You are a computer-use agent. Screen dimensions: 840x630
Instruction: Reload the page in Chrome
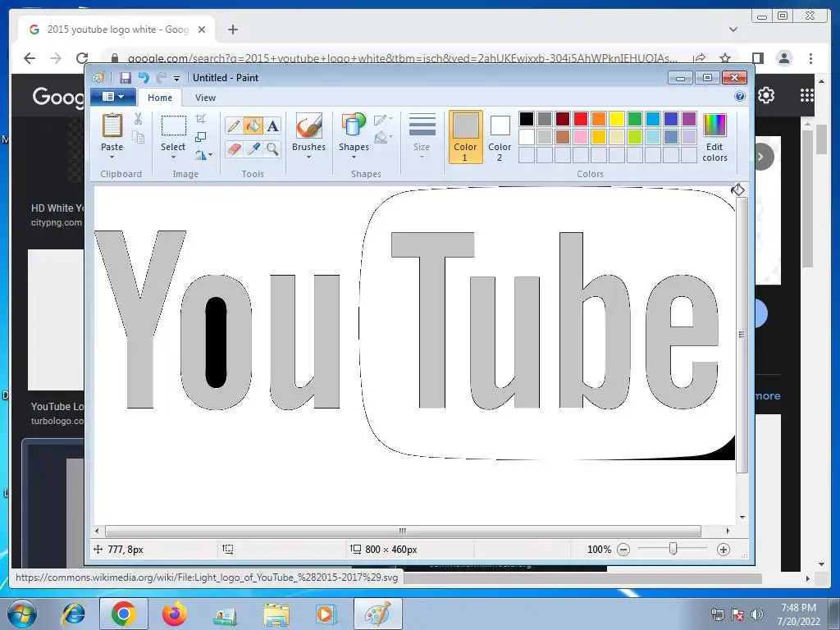click(82, 58)
